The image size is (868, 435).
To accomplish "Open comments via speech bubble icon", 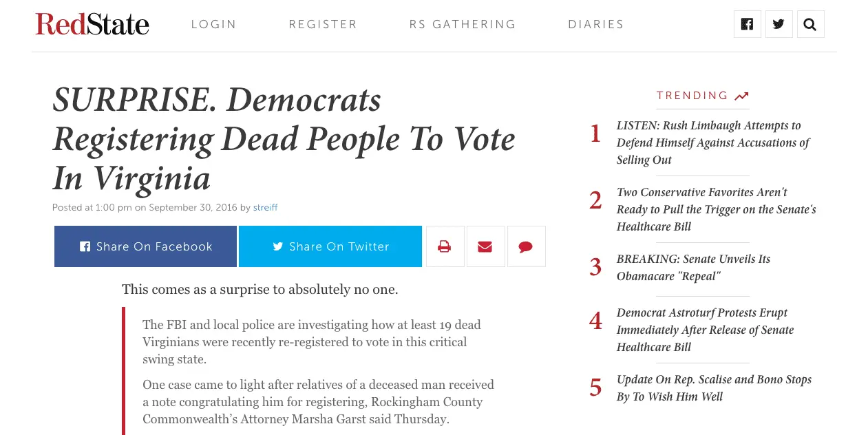I will click(x=526, y=246).
